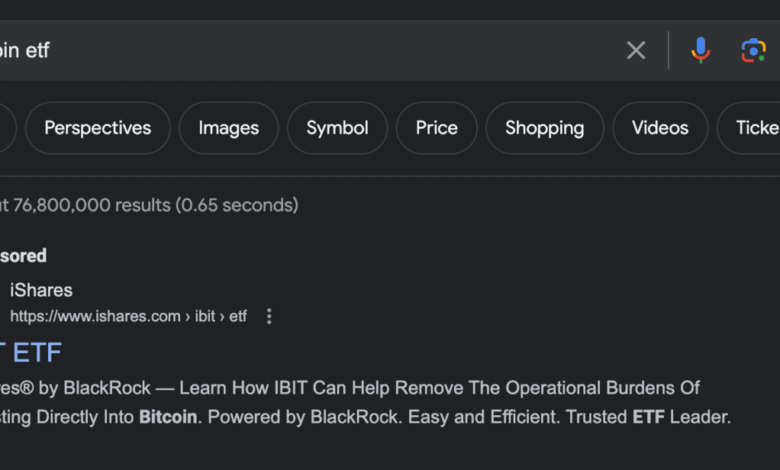This screenshot has width=780, height=470.
Task: Show the Videos results tab
Action: coord(660,128)
